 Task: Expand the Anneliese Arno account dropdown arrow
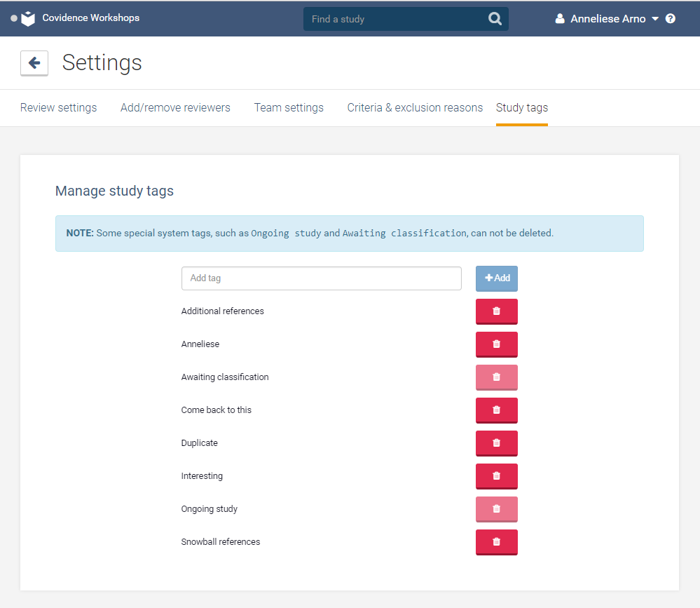click(x=655, y=19)
